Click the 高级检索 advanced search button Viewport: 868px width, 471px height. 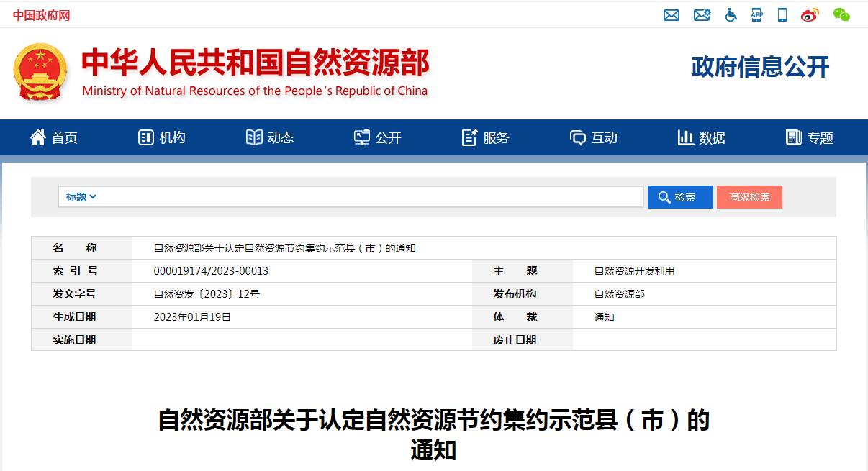(749, 196)
